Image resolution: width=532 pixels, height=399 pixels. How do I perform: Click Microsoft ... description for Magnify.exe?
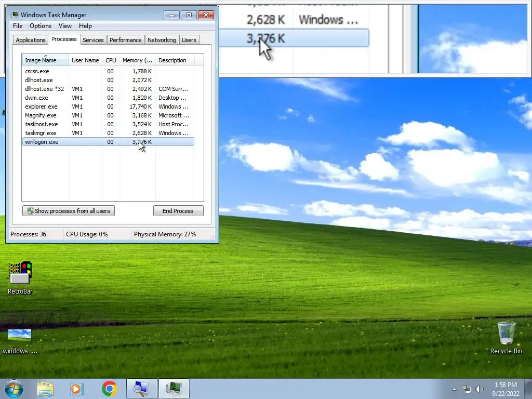coord(174,115)
